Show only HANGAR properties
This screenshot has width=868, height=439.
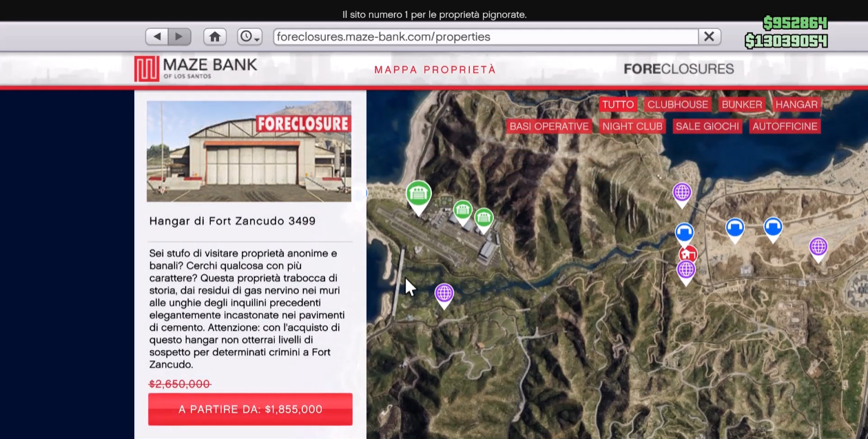796,105
